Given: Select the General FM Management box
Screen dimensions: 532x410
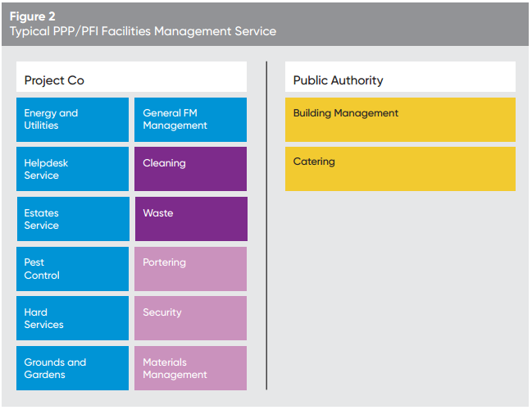Looking at the screenshot, I should 190,120.
